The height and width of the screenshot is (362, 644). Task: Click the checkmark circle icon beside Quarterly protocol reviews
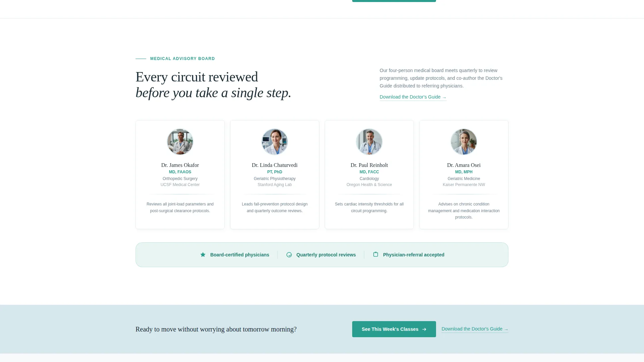(x=289, y=255)
